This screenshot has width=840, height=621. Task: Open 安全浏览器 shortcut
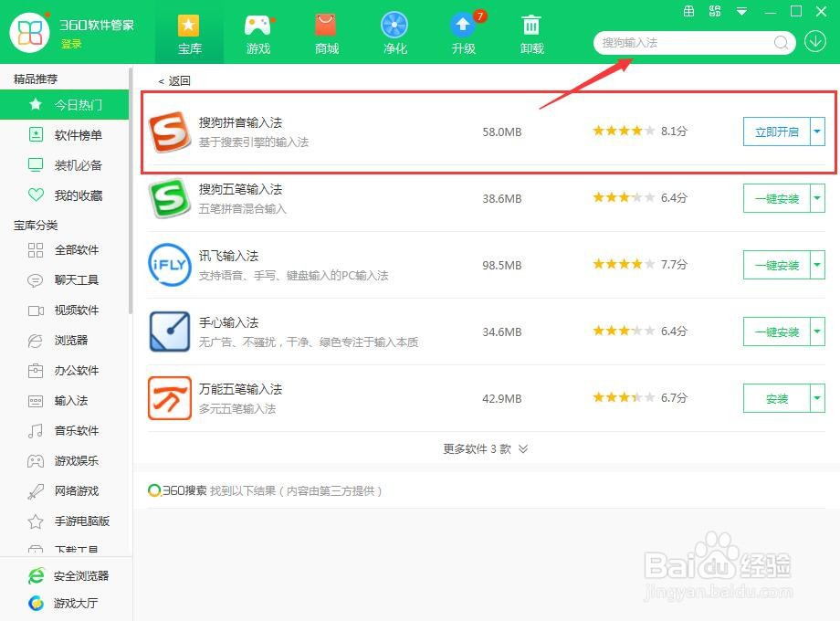click(68, 576)
